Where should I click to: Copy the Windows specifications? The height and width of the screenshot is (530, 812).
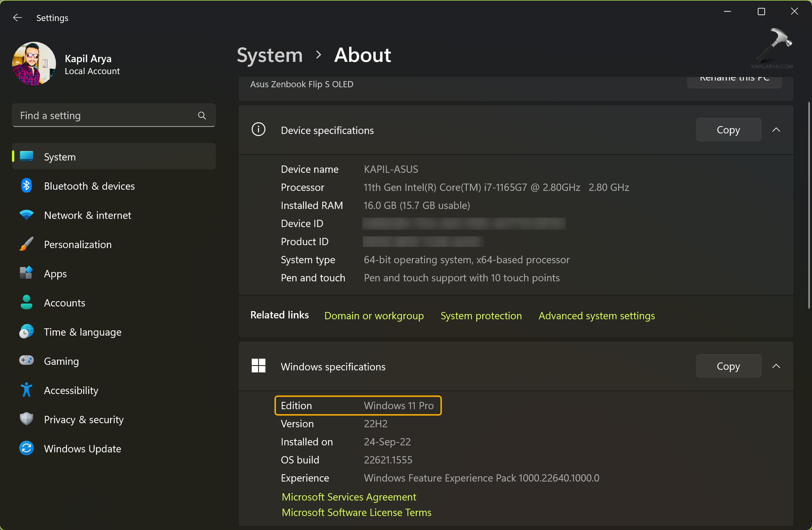728,366
